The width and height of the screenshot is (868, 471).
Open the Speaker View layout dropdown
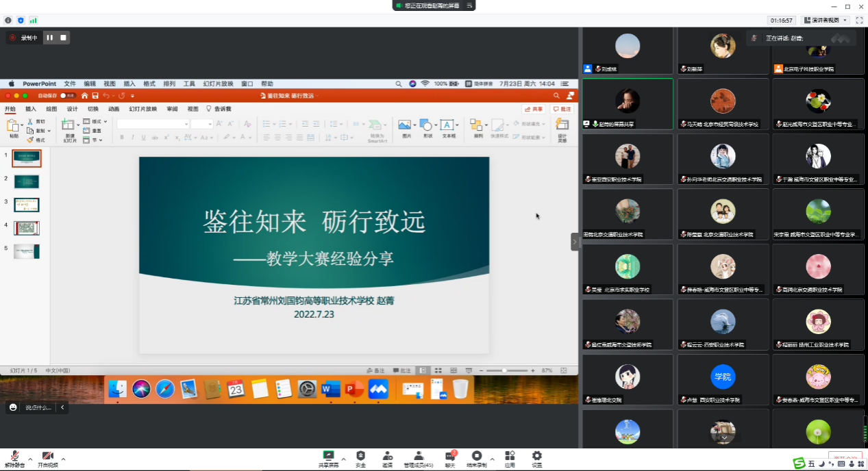[x=826, y=21]
